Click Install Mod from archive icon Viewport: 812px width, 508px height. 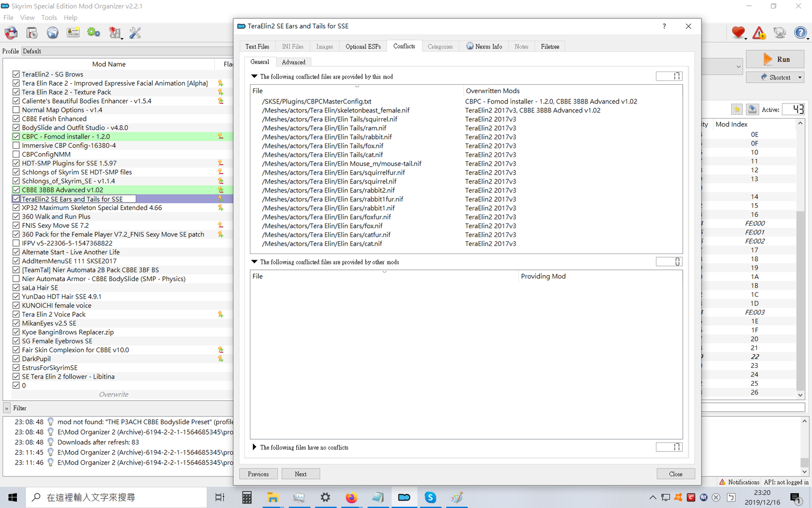tap(32, 33)
